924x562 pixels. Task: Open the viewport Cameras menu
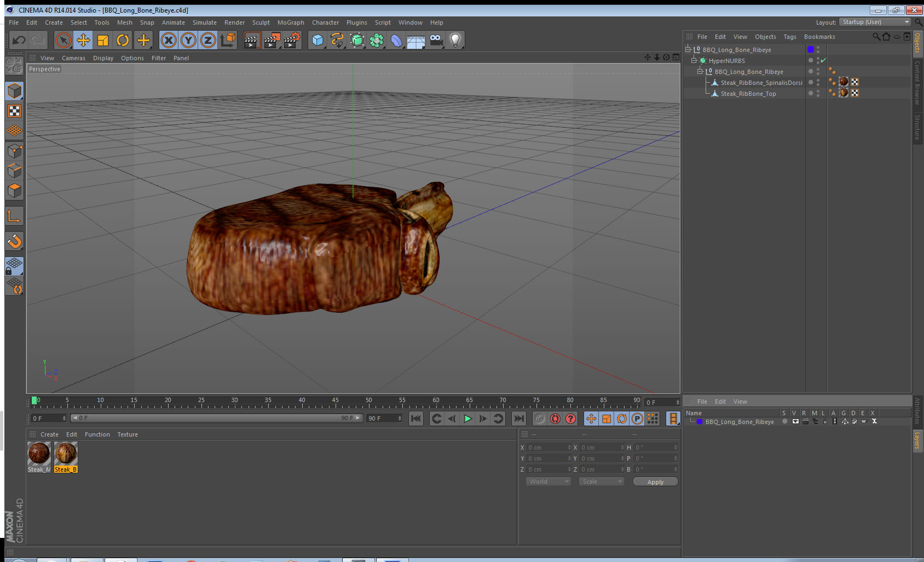tap(73, 58)
